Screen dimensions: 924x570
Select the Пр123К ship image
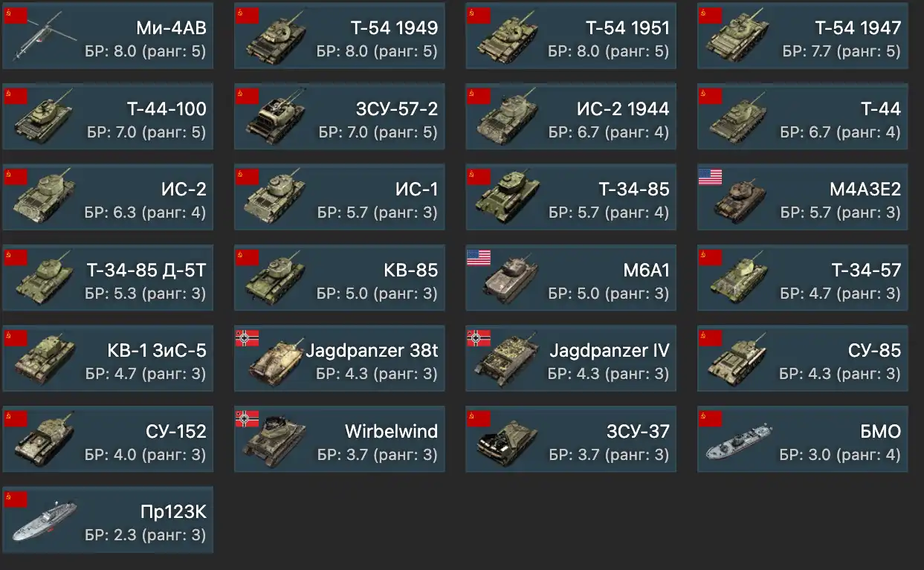click(x=45, y=522)
